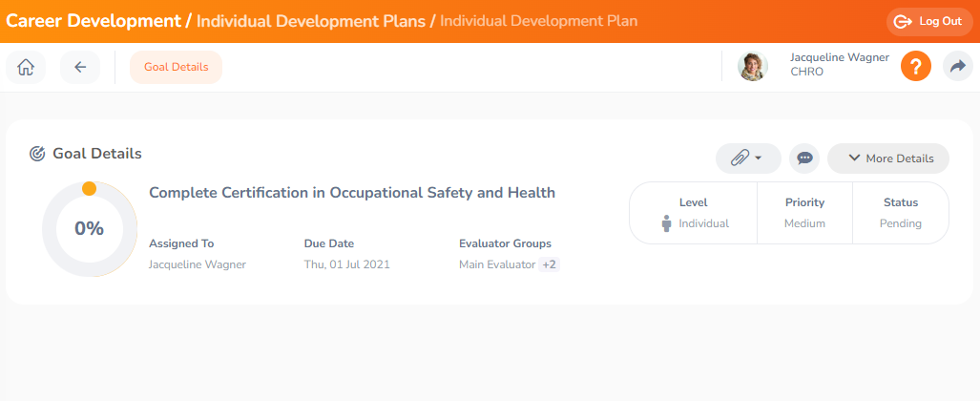The width and height of the screenshot is (980, 401).
Task: Click the Individual Development Plan breadcrumb
Action: coord(539,21)
